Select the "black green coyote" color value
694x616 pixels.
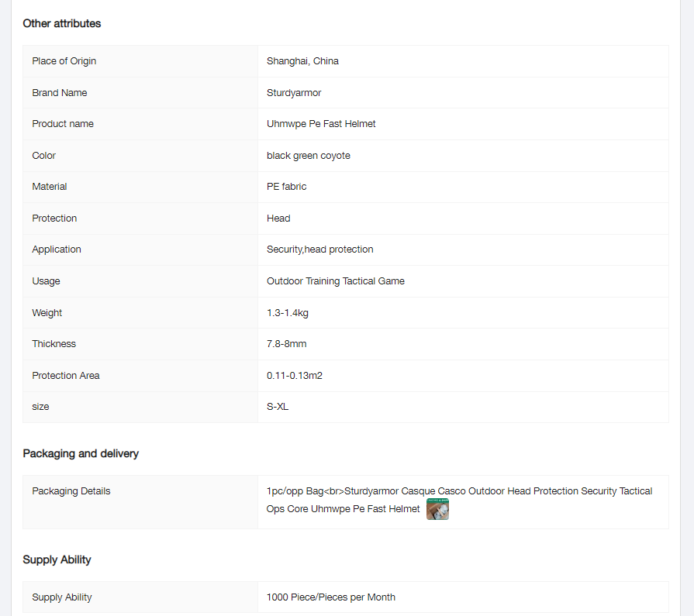(x=309, y=156)
